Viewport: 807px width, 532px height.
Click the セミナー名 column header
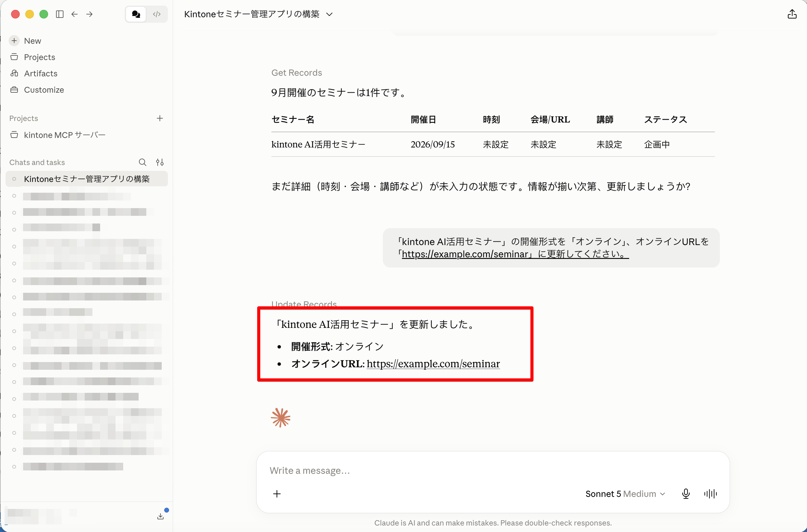point(293,119)
